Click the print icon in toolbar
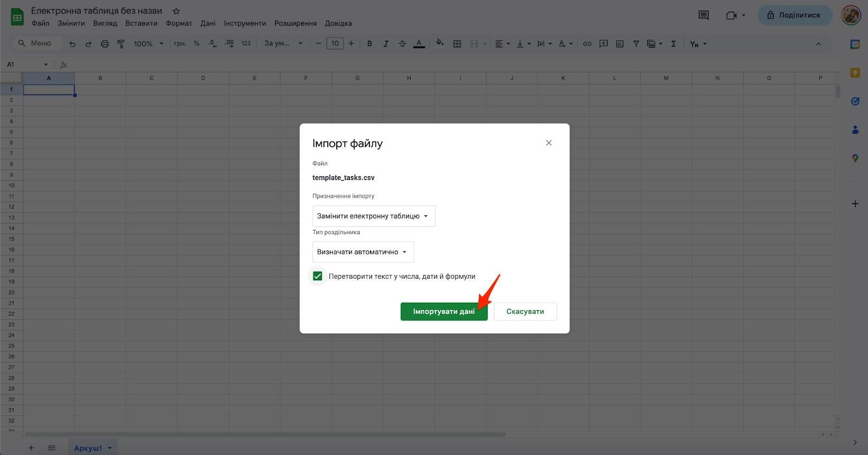This screenshot has width=868, height=455. click(105, 44)
